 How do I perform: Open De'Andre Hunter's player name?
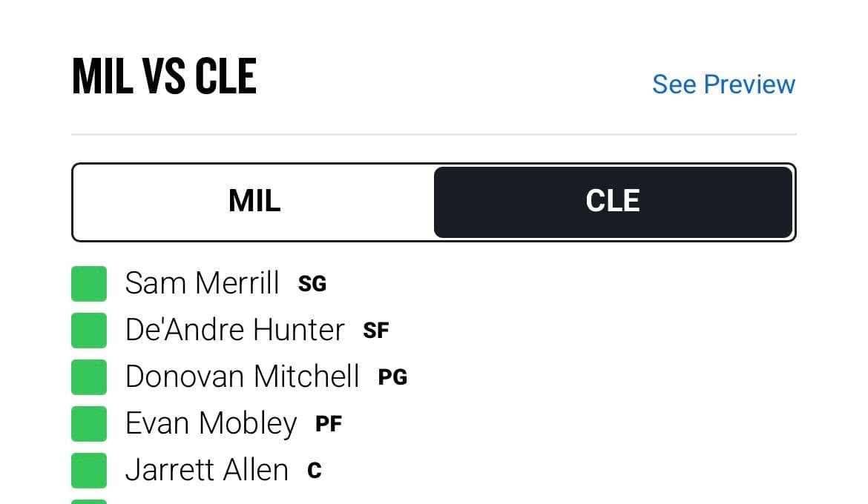coord(234,330)
